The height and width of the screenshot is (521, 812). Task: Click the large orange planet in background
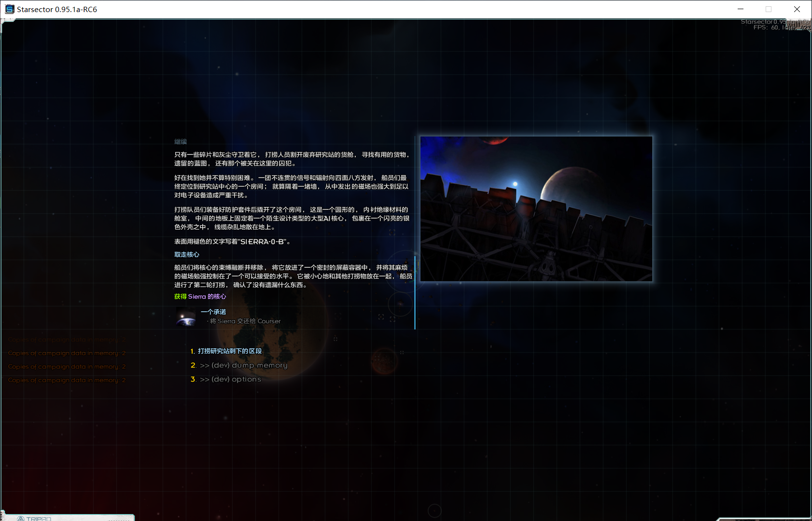pyautogui.click(x=290, y=338)
